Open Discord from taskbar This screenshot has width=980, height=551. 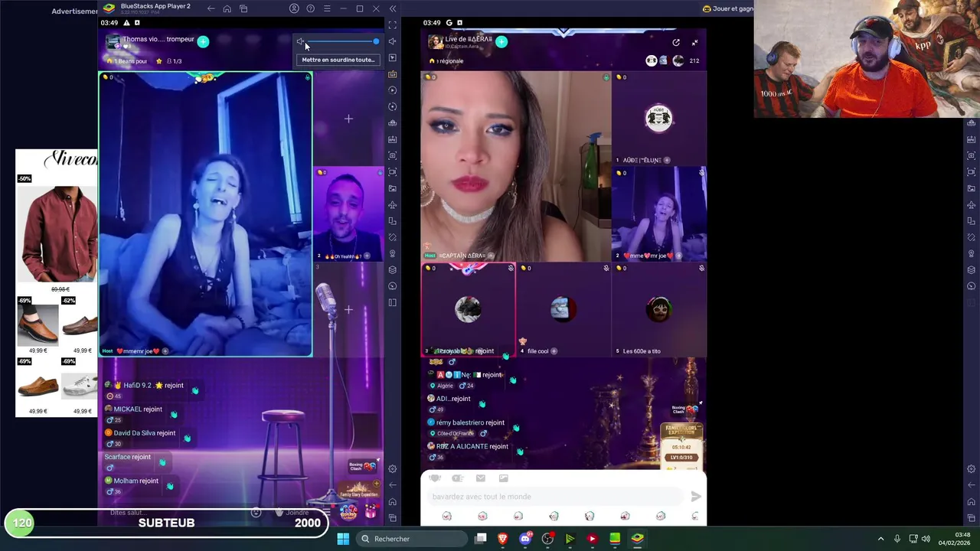coord(525,539)
